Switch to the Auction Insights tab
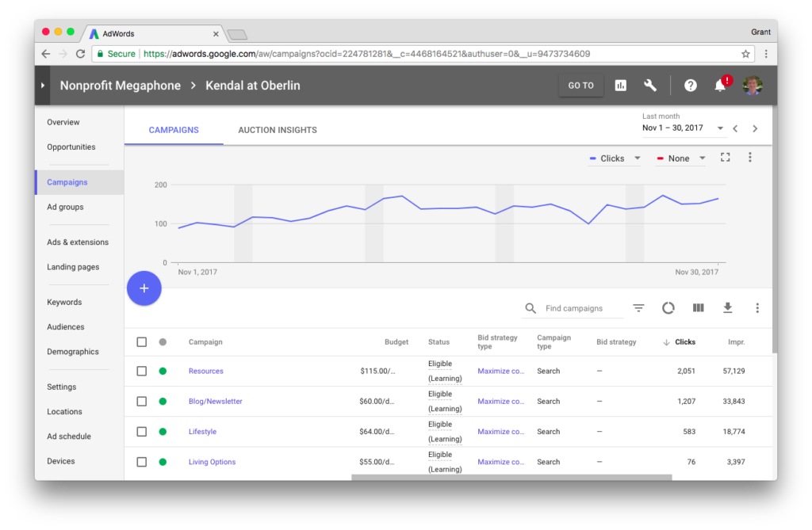Image resolution: width=812 pixels, height=530 pixels. pyautogui.click(x=278, y=130)
